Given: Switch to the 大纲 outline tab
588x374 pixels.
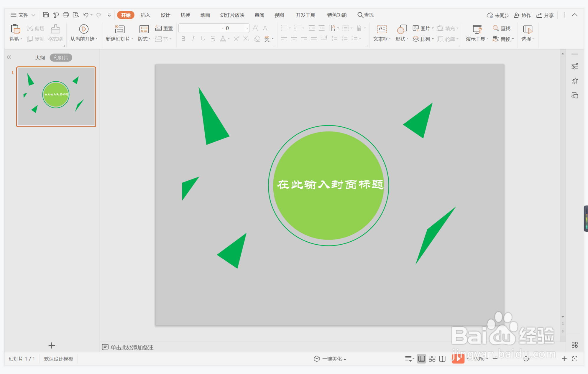Looking at the screenshot, I should tap(40, 58).
